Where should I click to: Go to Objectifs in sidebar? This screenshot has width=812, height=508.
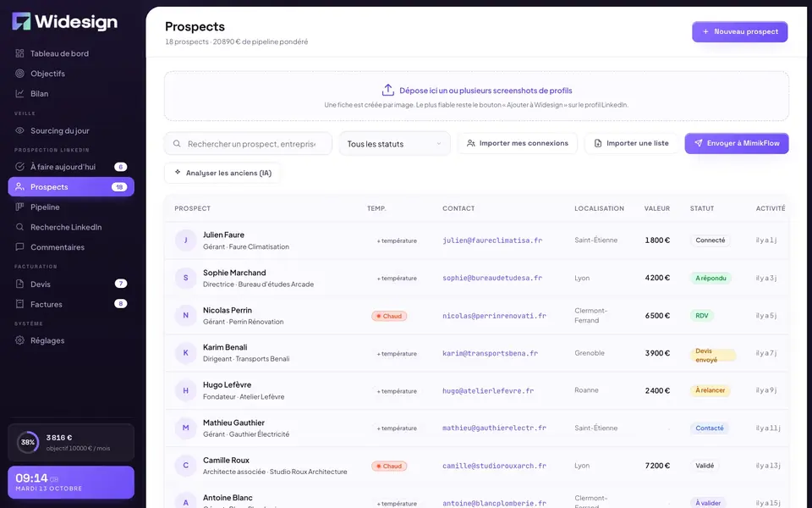tap(71, 74)
